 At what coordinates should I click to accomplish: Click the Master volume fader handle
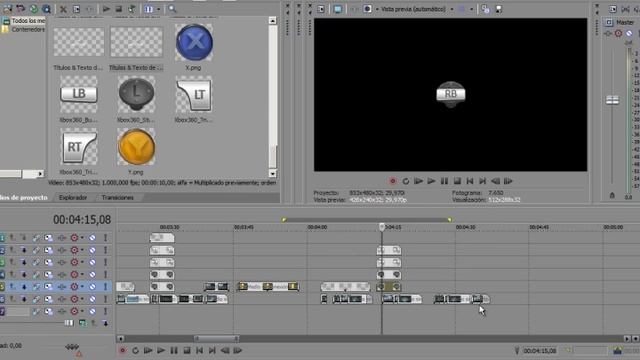(612, 100)
